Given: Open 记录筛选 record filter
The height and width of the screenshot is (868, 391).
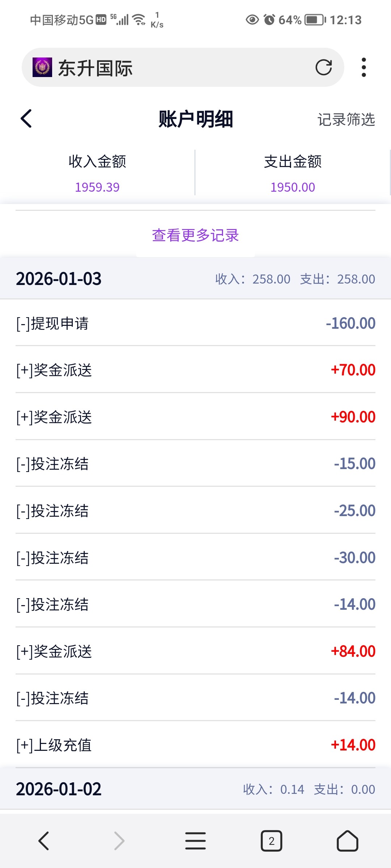Looking at the screenshot, I should (346, 119).
